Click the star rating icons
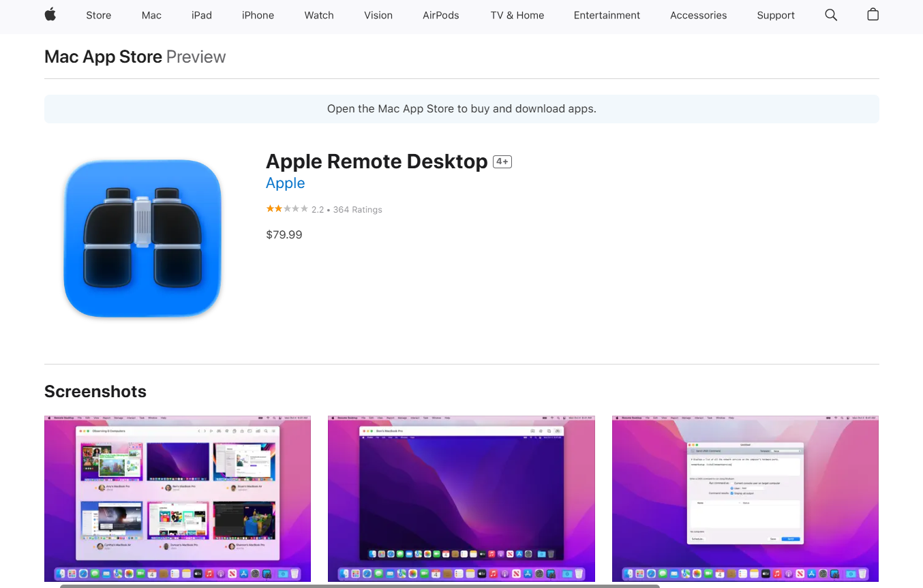923x588 pixels. tap(286, 209)
